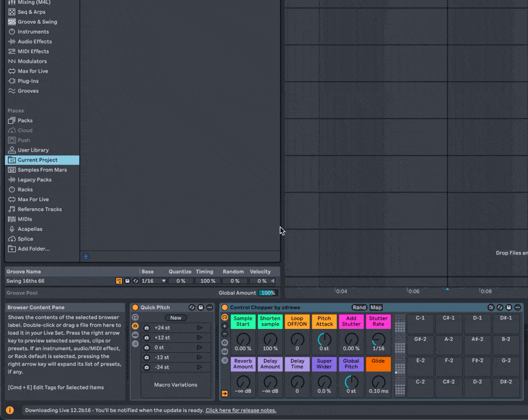Open the Instruments browser category
Screen dimensions: 528x420
pos(33,32)
